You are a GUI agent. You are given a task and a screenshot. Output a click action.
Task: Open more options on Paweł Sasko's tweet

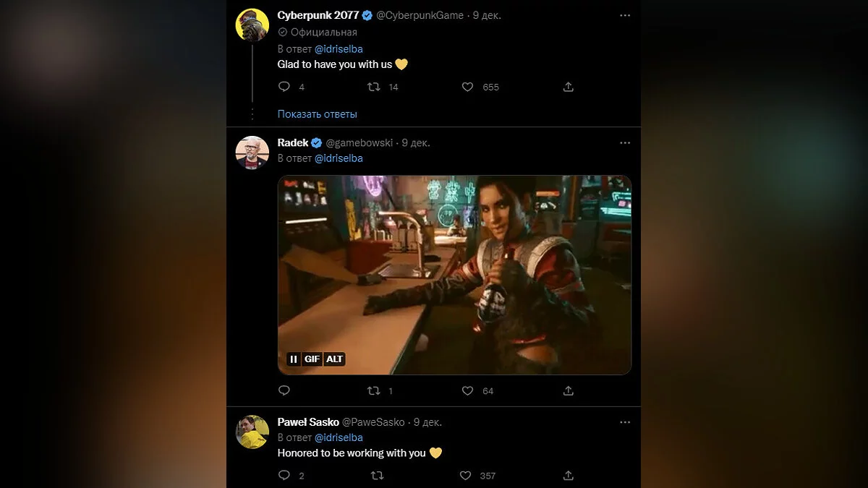pos(625,421)
